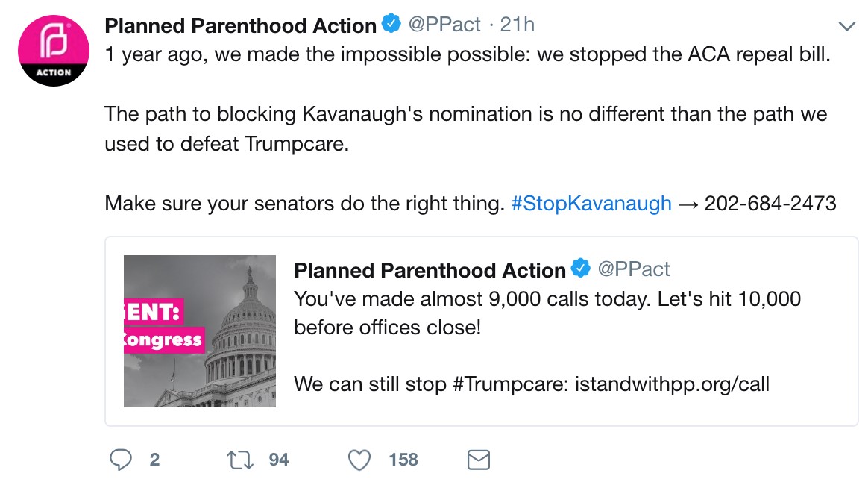The height and width of the screenshot is (485, 868).
Task: Click the verified badge in the quoted tweet
Action: click(x=581, y=269)
